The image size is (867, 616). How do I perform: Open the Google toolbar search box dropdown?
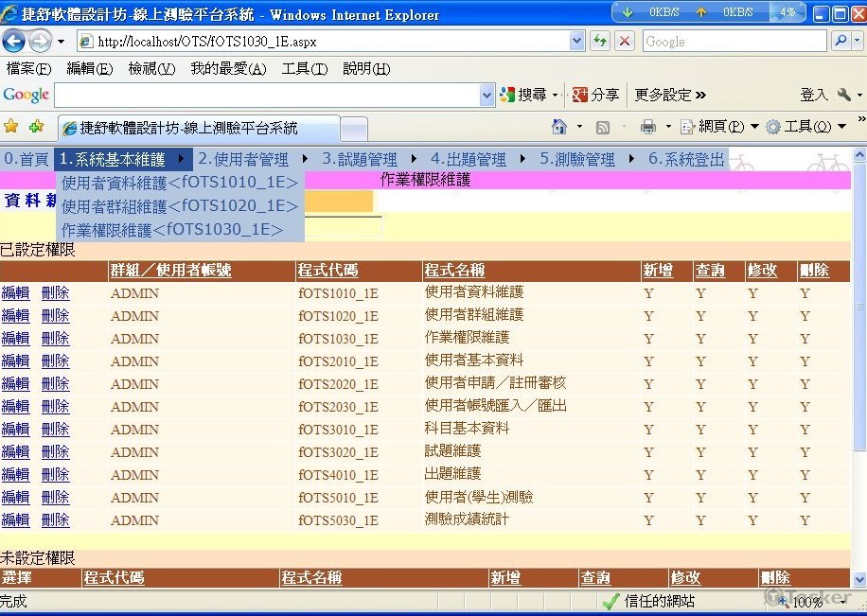[487, 95]
